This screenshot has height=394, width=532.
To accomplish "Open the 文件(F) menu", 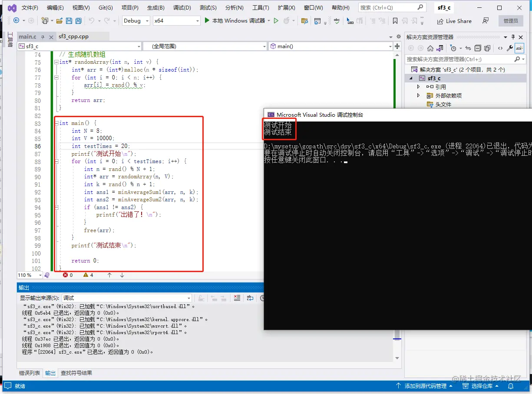I will [30, 8].
